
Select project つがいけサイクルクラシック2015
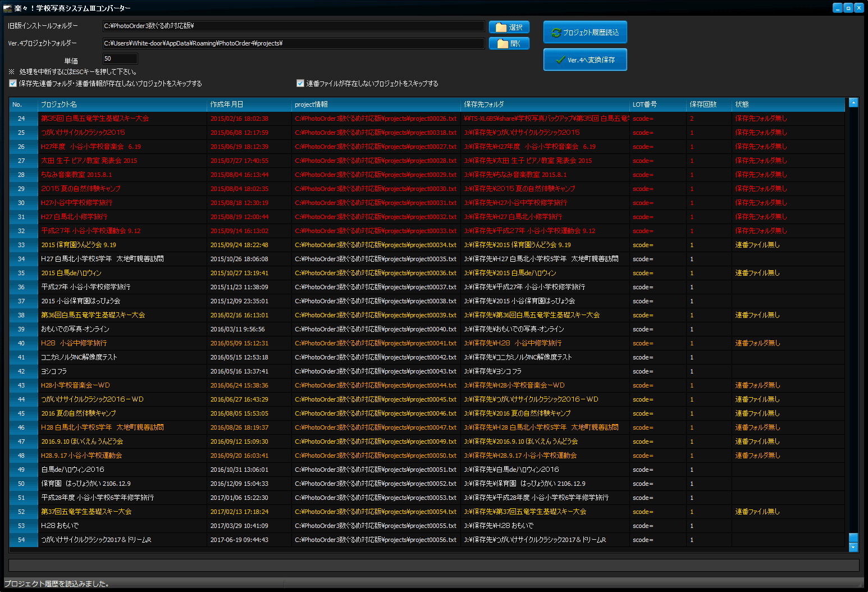click(x=83, y=133)
